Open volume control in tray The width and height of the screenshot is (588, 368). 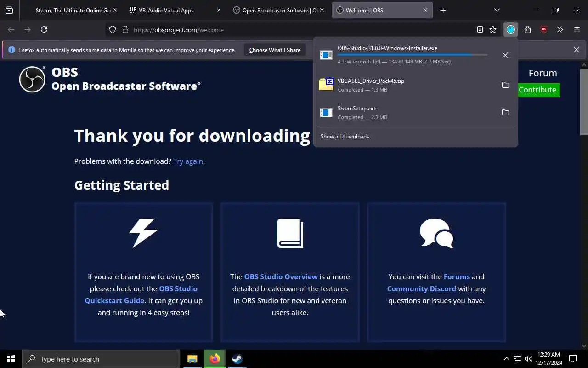(x=528, y=359)
